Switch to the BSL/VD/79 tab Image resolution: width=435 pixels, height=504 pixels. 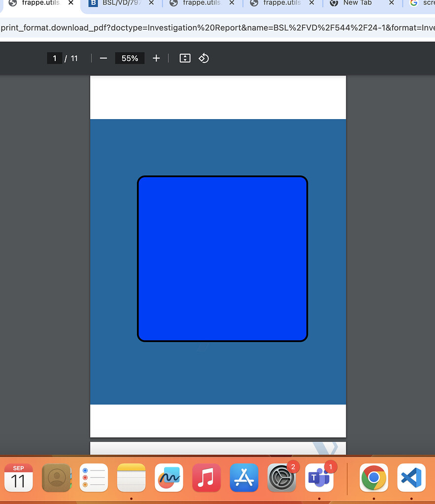(x=117, y=3)
